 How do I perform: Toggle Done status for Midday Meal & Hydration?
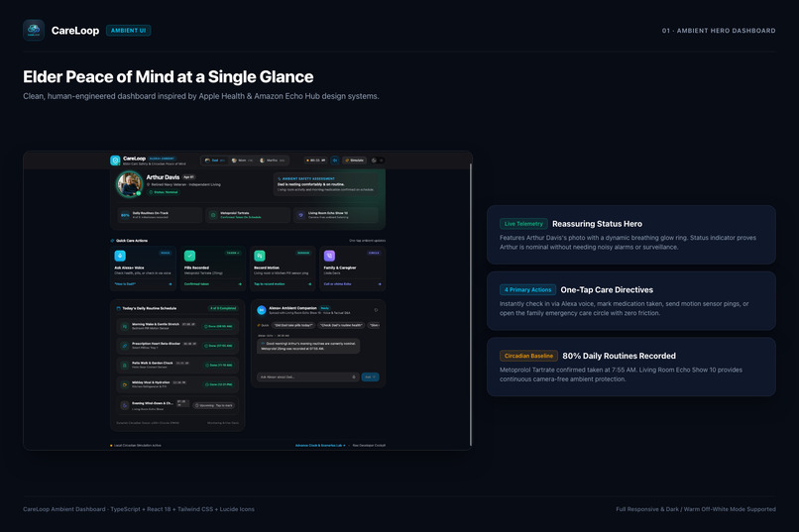pyautogui.click(x=220, y=384)
